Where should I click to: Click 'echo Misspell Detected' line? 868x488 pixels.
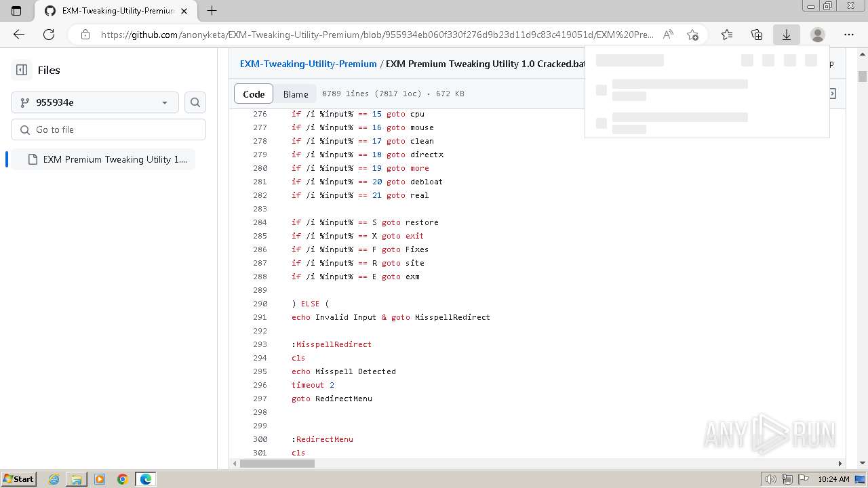click(344, 371)
